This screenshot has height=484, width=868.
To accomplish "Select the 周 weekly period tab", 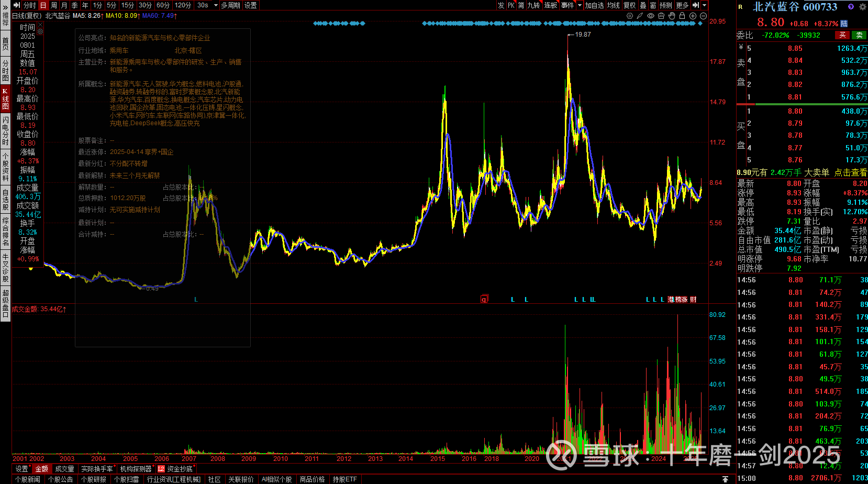I will pyautogui.click(x=54, y=5).
